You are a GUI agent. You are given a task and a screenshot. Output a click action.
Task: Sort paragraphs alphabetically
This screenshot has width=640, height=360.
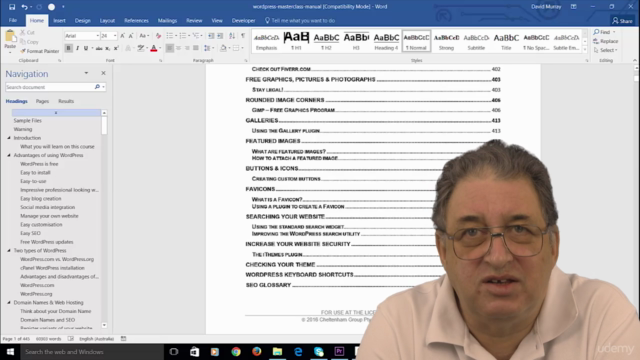click(x=232, y=36)
